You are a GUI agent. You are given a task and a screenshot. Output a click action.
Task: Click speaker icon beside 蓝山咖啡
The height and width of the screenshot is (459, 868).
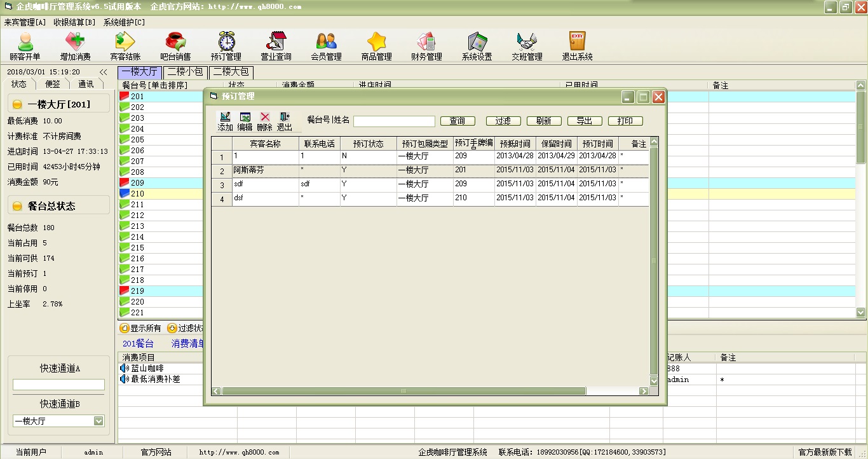[125, 368]
